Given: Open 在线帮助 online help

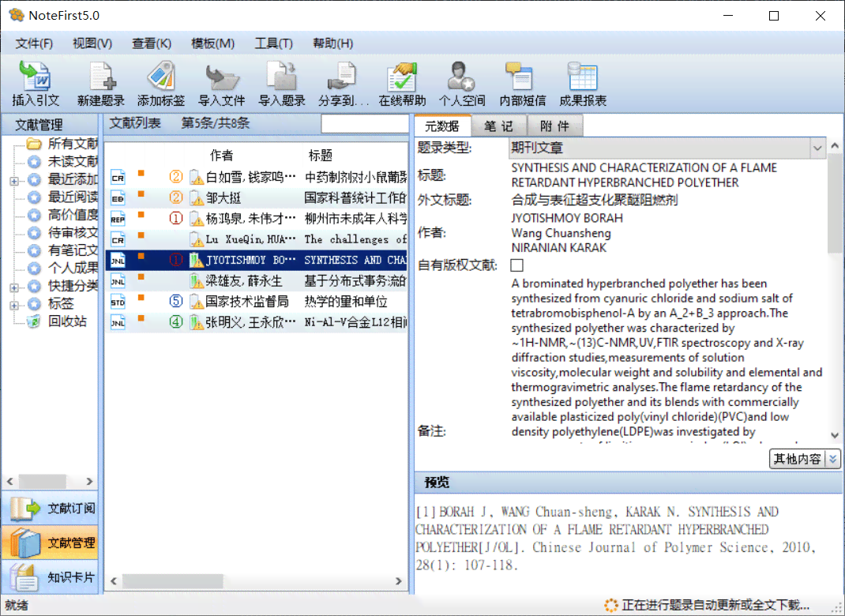Looking at the screenshot, I should pyautogui.click(x=402, y=84).
